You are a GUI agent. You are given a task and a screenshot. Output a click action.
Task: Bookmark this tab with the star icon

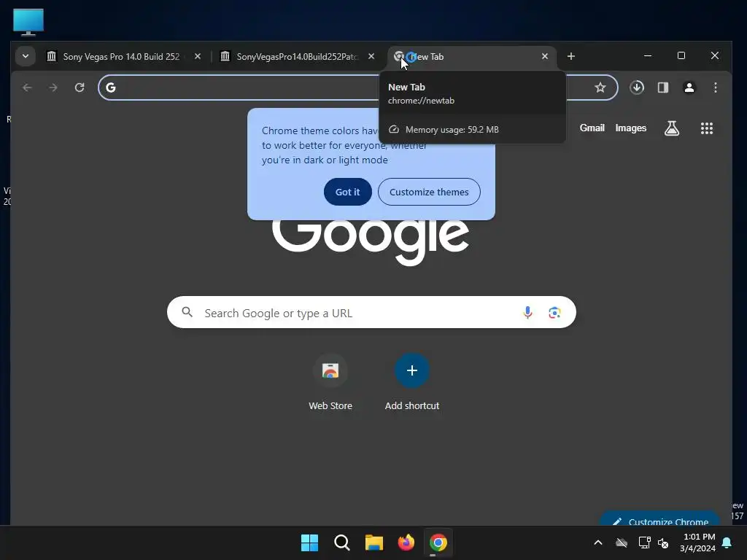click(600, 87)
